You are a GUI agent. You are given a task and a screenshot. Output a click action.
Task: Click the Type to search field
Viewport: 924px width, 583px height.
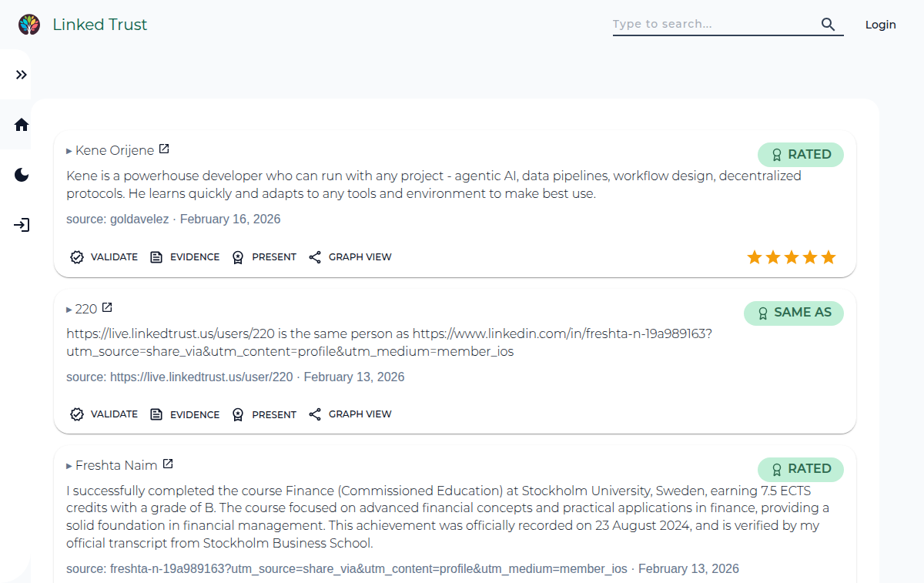coord(712,25)
